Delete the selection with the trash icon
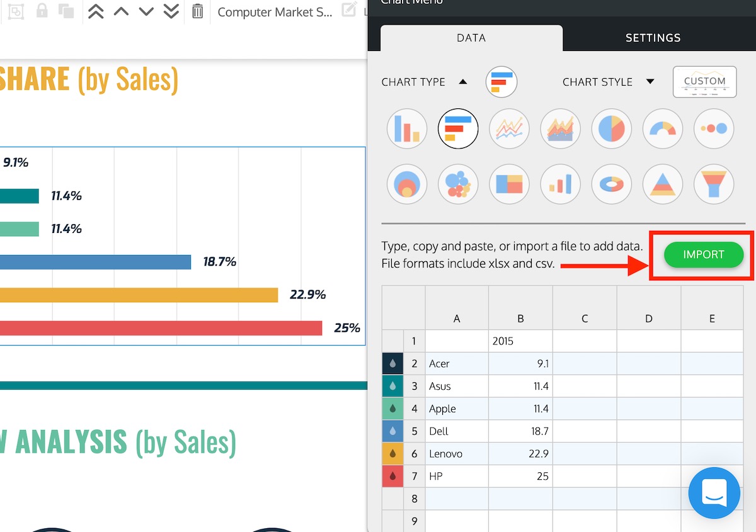 [x=198, y=11]
